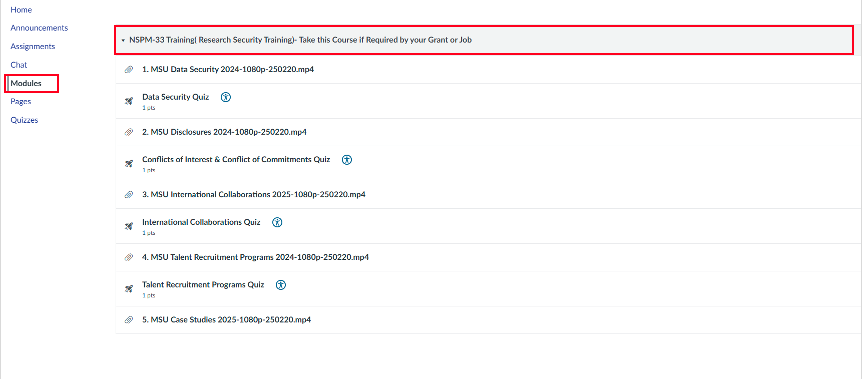
Task: Collapse the NSPM-33 Training module arrow
Action: [123, 41]
